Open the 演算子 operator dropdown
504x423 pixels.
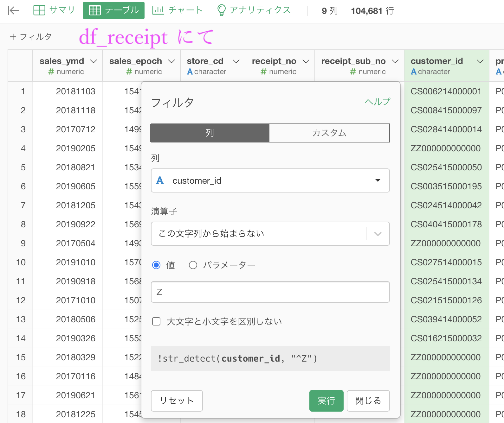270,234
